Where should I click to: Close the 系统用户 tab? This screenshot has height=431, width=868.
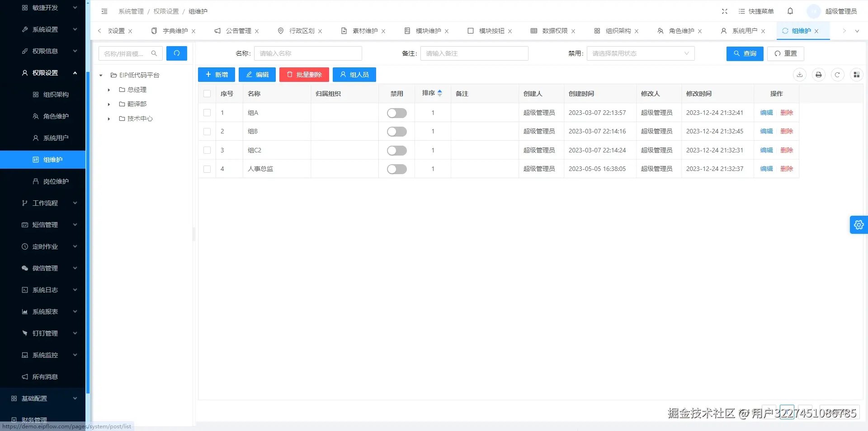[763, 31]
